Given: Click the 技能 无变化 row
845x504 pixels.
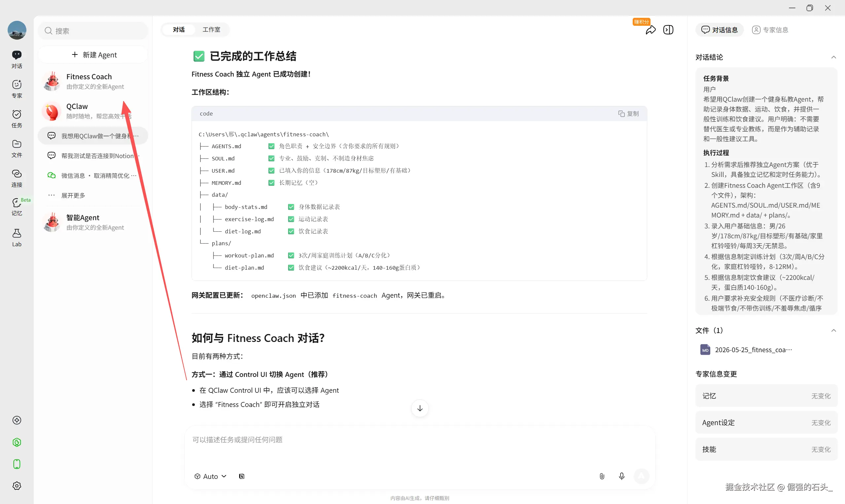Looking at the screenshot, I should click(x=766, y=449).
